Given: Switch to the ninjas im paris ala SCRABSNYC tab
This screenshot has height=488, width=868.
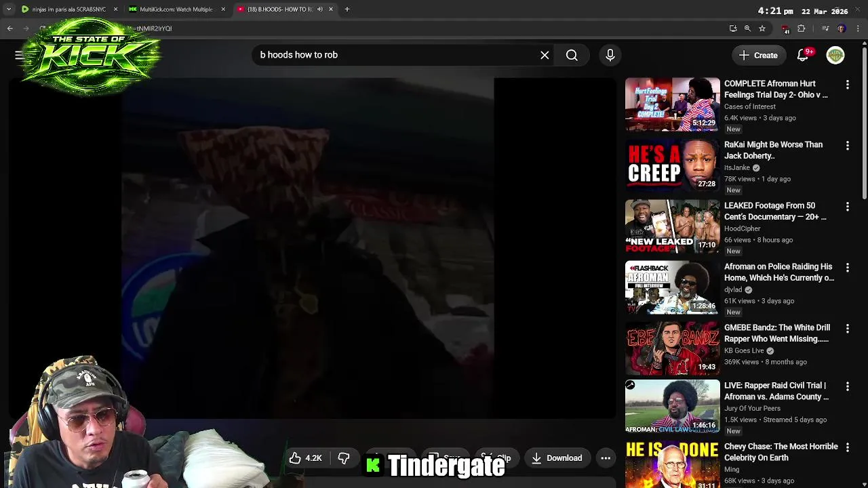Looking at the screenshot, I should coord(69,9).
